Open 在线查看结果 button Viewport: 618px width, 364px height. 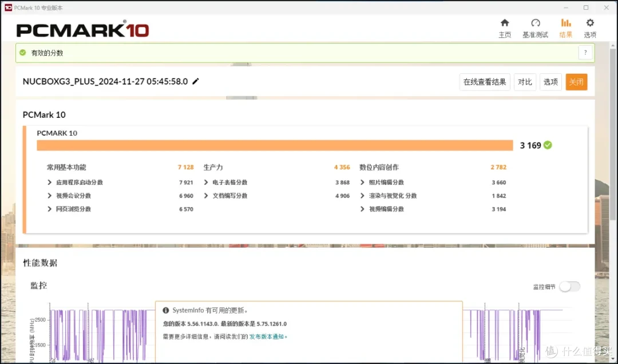tap(485, 82)
